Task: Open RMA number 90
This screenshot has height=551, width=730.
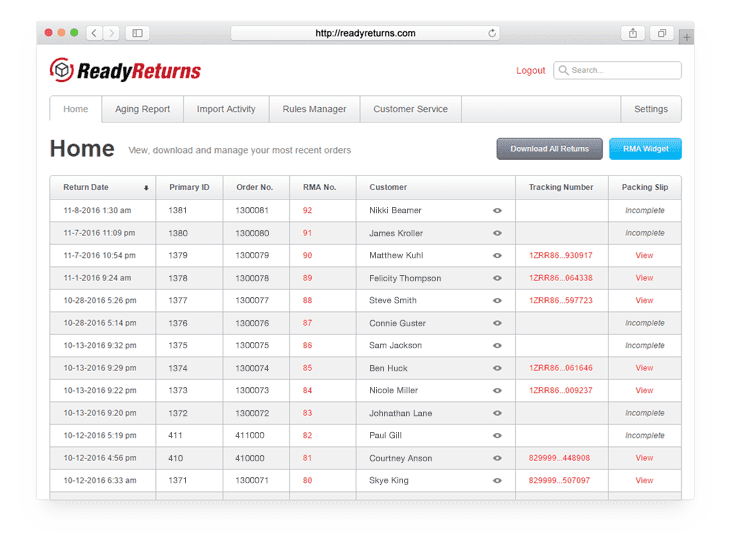Action: click(307, 255)
